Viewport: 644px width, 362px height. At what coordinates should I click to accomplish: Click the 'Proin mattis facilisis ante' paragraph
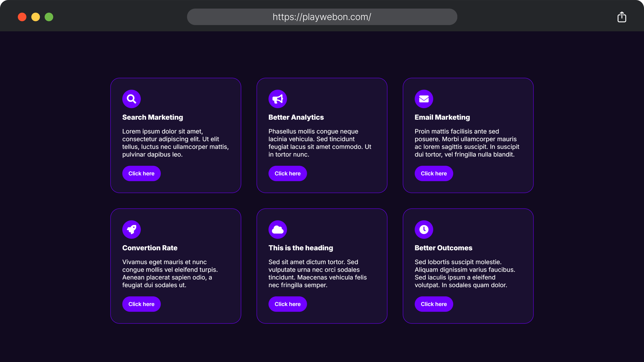[467, 143]
